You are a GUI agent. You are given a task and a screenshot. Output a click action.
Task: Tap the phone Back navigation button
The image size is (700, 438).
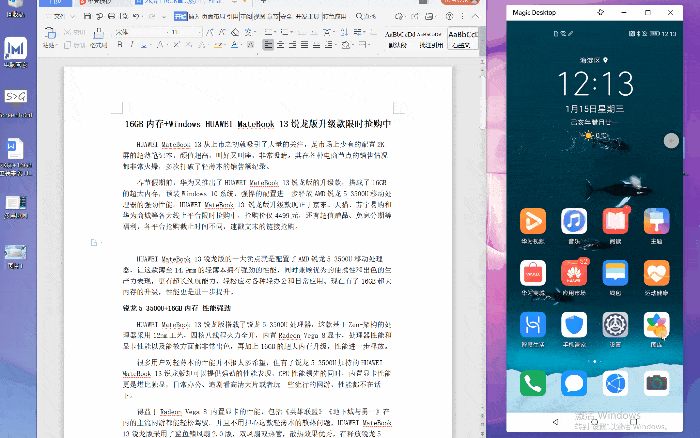[x=555, y=420]
